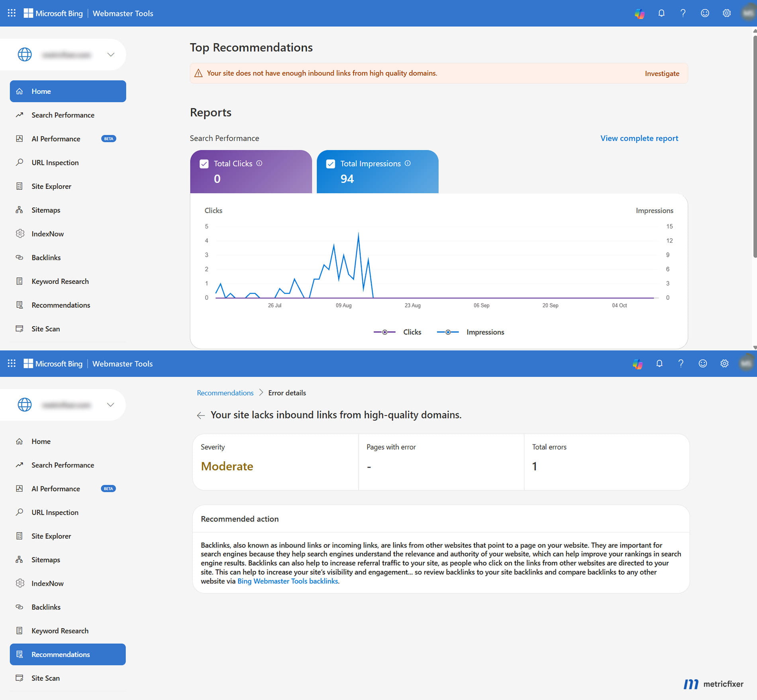Toggle the Clicks series in the chart legend

coord(397,332)
